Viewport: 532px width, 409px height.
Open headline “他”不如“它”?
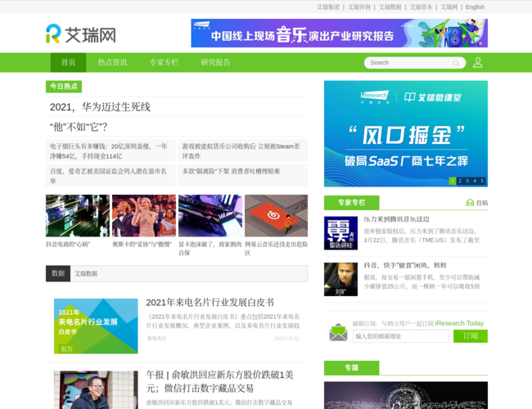pyautogui.click(x=79, y=127)
